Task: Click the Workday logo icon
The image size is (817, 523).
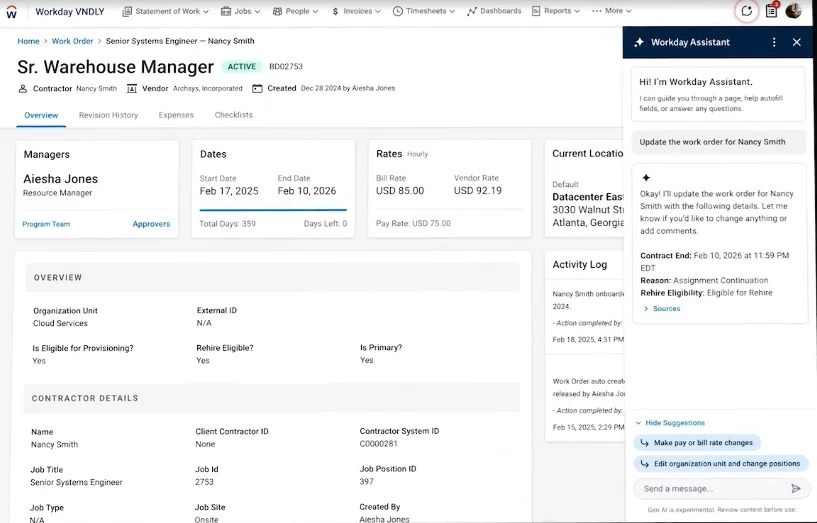Action: pyautogui.click(x=12, y=12)
